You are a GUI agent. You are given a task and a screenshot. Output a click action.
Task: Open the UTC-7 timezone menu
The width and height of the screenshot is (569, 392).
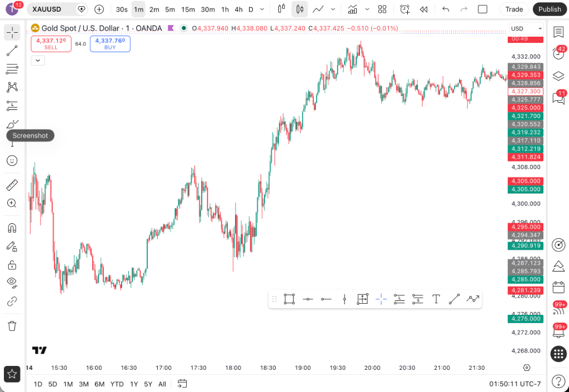pyautogui.click(x=515, y=384)
